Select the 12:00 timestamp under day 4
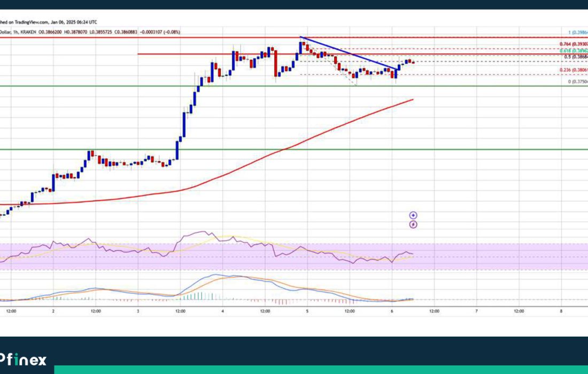Screen dimensions: 588x374 click(x=265, y=310)
